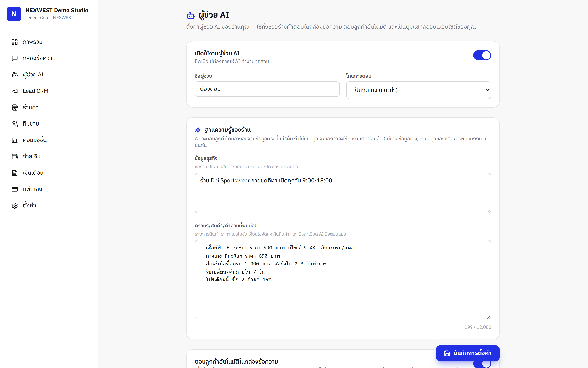
Task: Open Lead CRM section
Action: click(x=49, y=91)
